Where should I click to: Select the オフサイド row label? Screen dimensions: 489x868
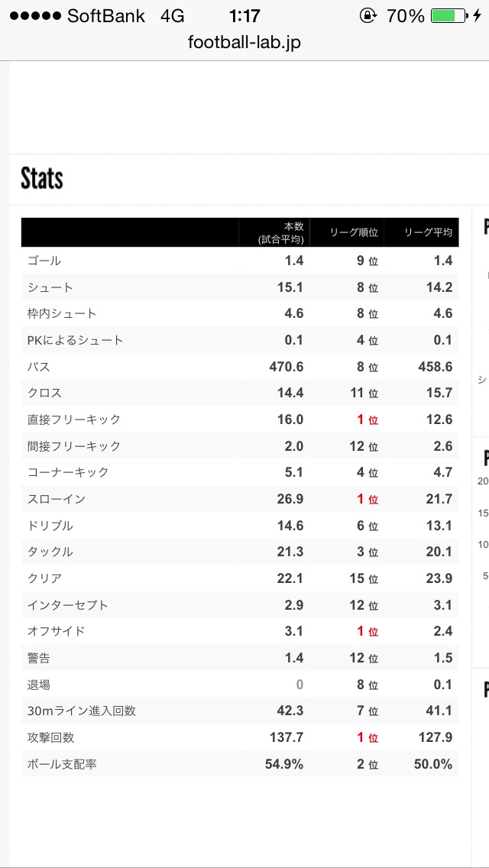pos(56,631)
